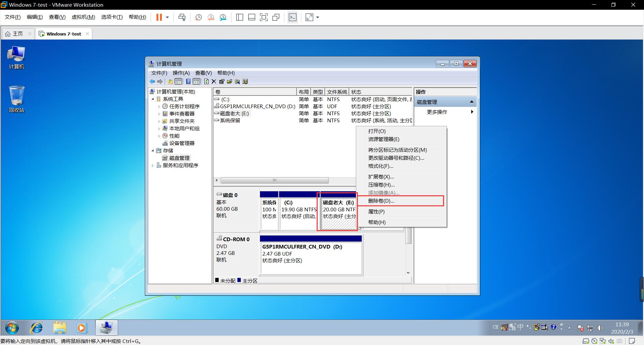This screenshot has width=644, height=345.
Task: Open Windows Media Player from the taskbar
Action: tap(82, 328)
